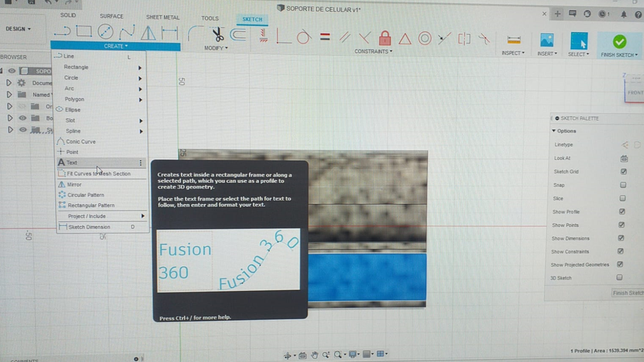The image size is (644, 362).
Task: Open the SELECT dropdown menu
Action: tap(579, 54)
